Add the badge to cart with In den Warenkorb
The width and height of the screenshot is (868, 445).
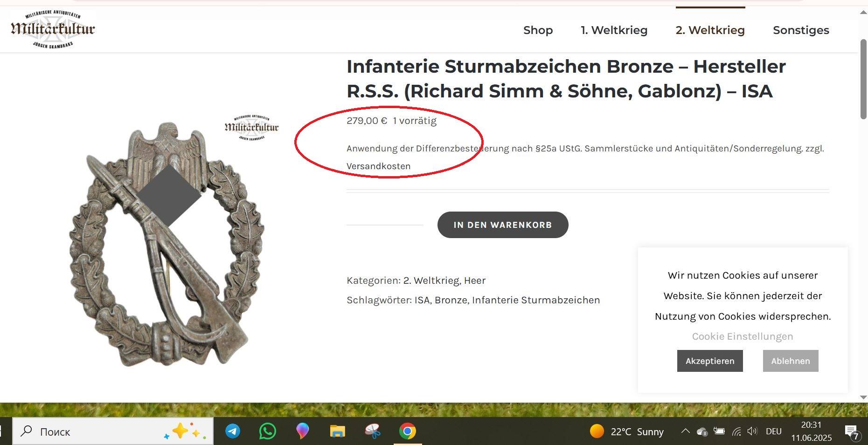click(x=503, y=225)
